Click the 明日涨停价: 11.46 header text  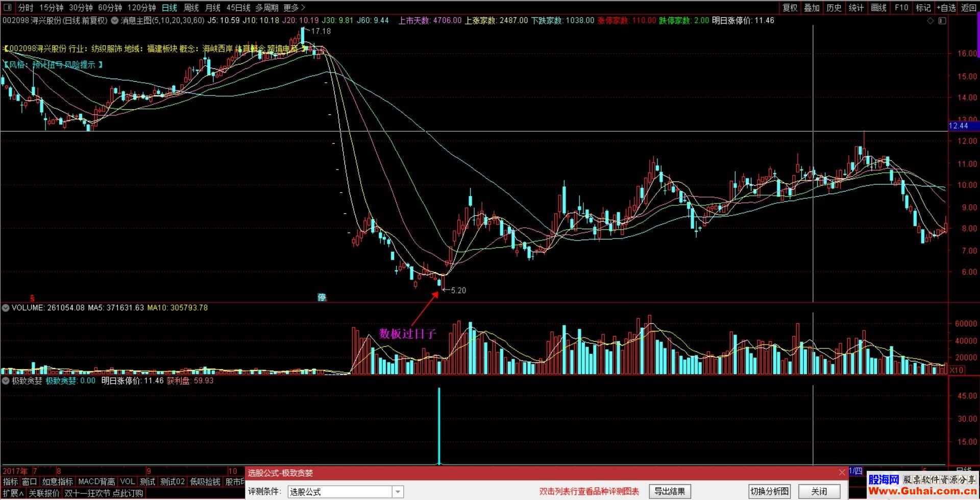pyautogui.click(x=743, y=20)
